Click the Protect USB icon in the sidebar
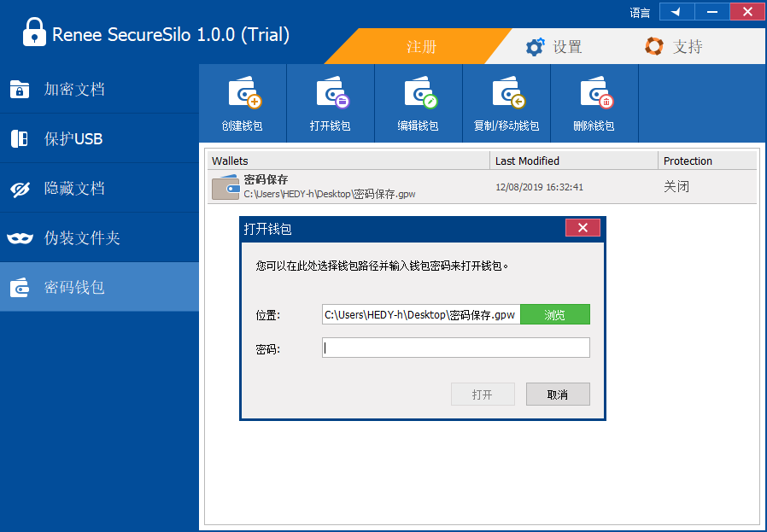 [20, 139]
